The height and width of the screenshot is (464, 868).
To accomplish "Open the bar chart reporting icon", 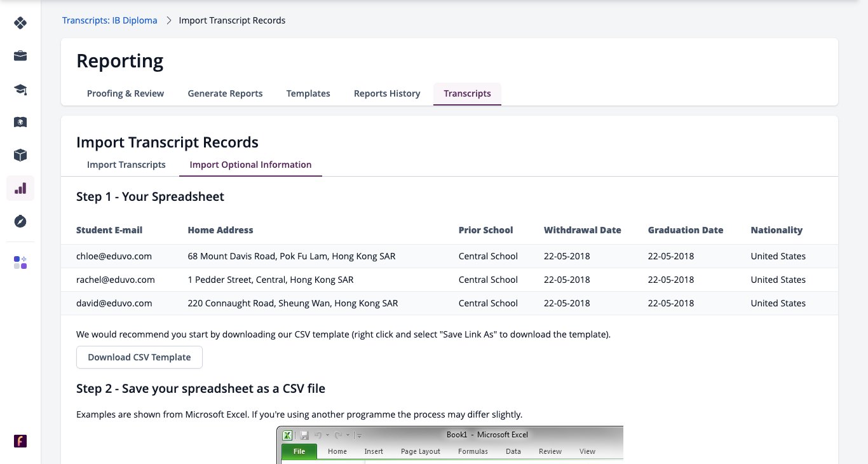I will click(20, 188).
